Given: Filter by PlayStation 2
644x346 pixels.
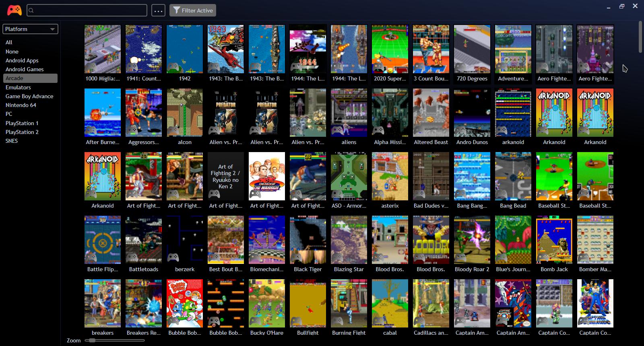Looking at the screenshot, I should tap(30, 132).
